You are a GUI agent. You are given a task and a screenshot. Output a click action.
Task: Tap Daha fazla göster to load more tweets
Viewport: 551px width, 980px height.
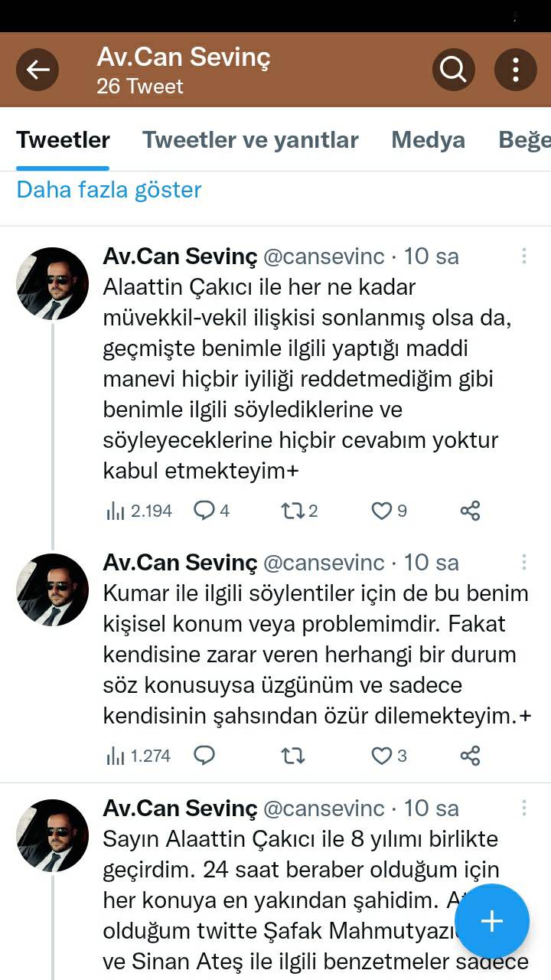(108, 189)
